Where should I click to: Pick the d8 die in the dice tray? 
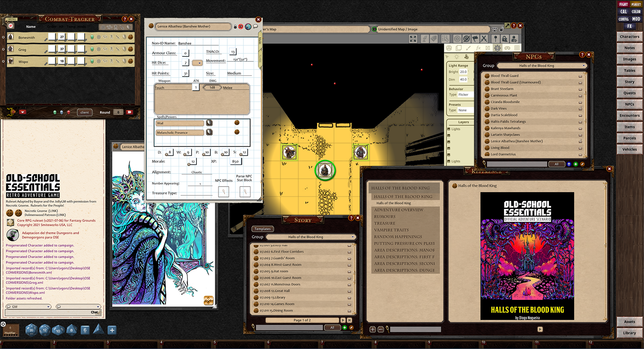tap(71, 330)
